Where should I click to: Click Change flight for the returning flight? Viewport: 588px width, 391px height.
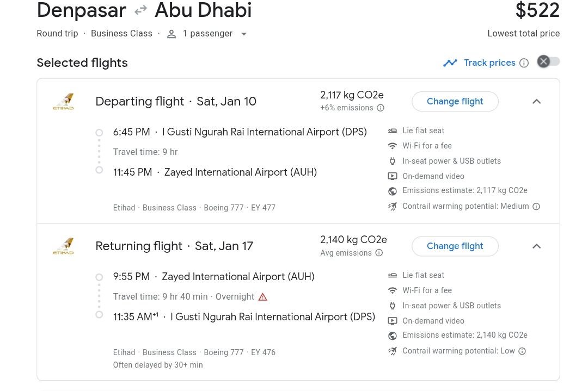pyautogui.click(x=455, y=246)
